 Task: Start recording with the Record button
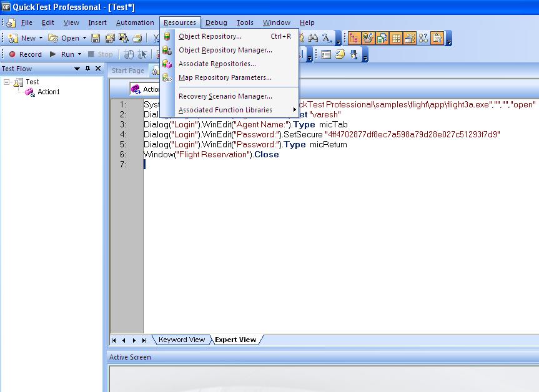click(25, 54)
